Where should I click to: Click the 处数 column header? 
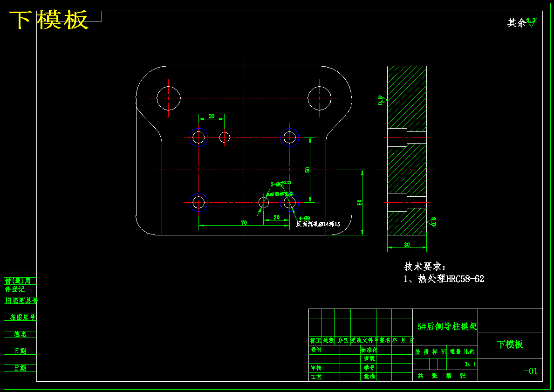[328, 340]
